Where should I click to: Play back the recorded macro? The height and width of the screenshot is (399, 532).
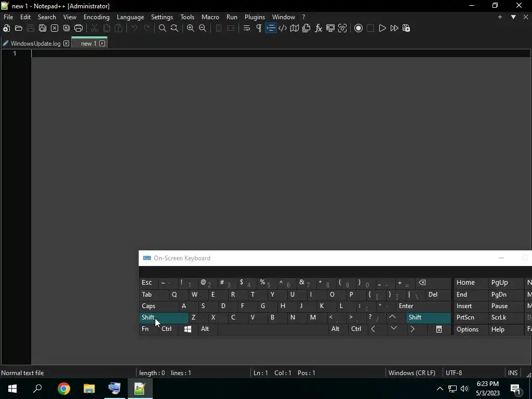382,28
